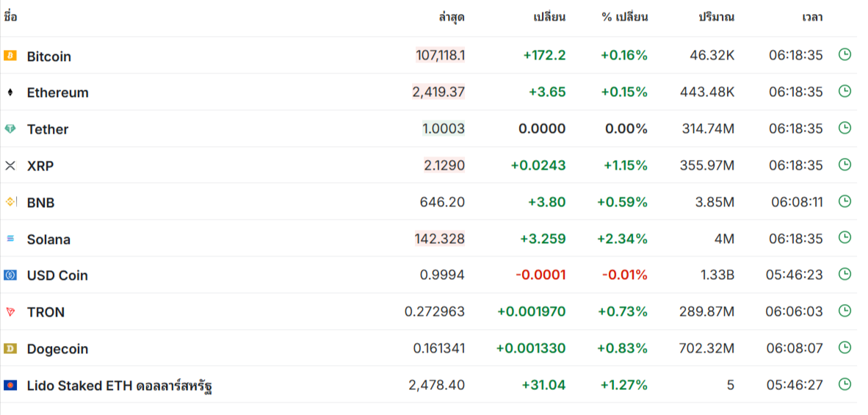Screen dimensions: 868x415
Task: Click clock icon beside Lido Staked ETH
Action: coord(845,383)
